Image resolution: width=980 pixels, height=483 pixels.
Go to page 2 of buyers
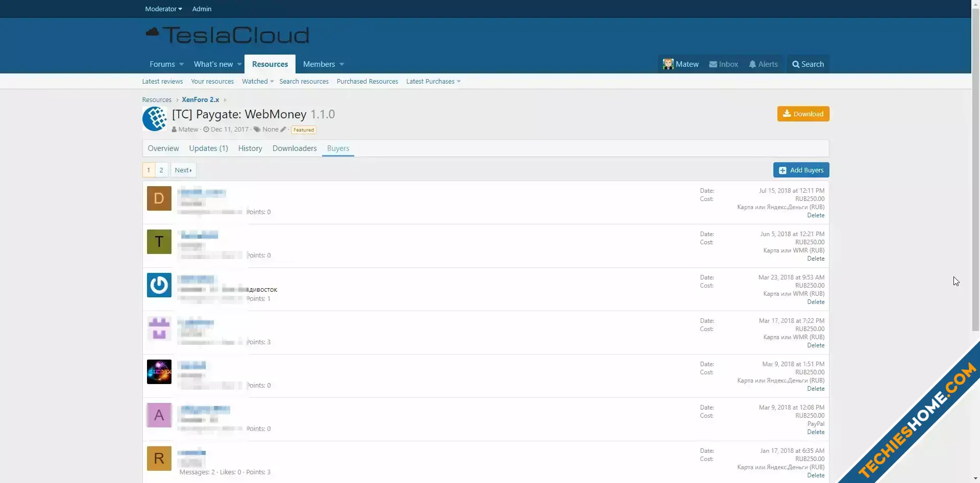click(x=161, y=170)
